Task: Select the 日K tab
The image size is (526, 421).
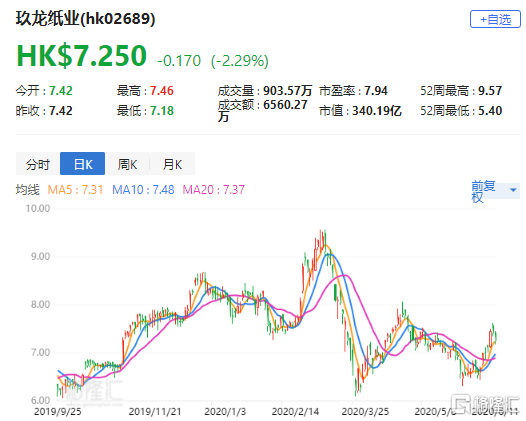Action: 83,164
